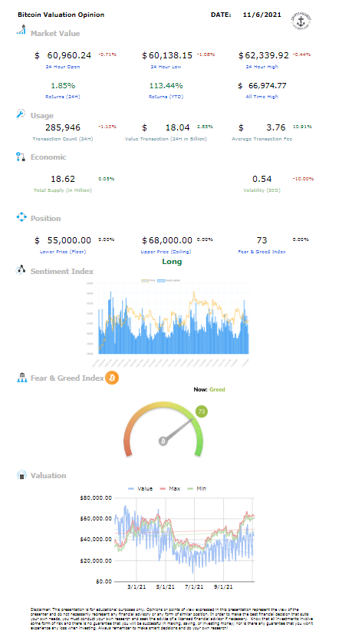342x644 pixels.
Task: Click the anchor logo beside the date
Action: click(301, 20)
